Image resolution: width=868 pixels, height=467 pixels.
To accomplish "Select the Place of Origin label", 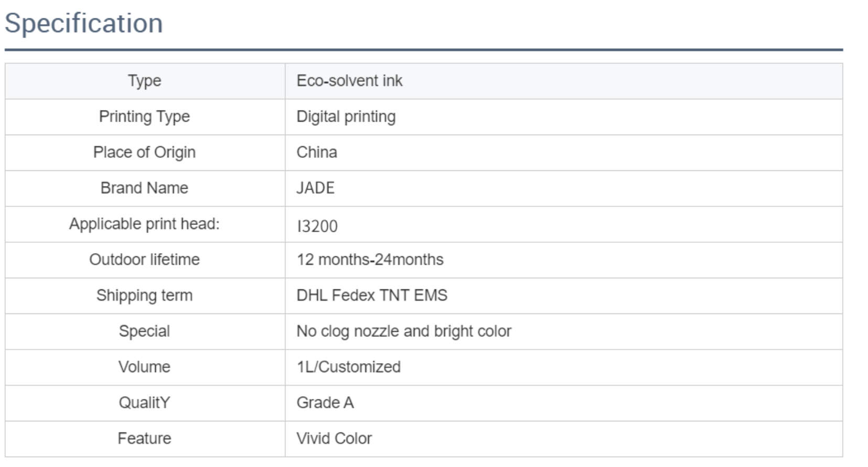I will pyautogui.click(x=144, y=153).
